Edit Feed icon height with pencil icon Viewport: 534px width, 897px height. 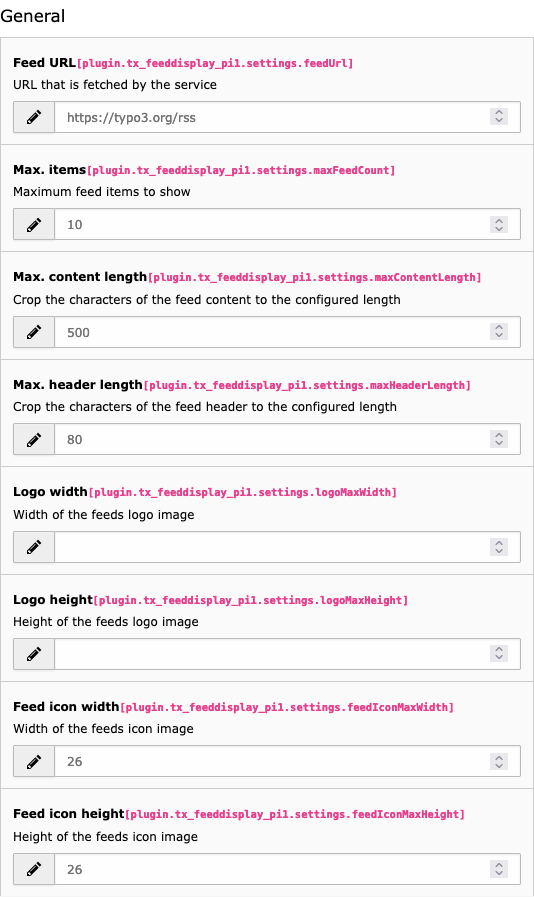[34, 869]
